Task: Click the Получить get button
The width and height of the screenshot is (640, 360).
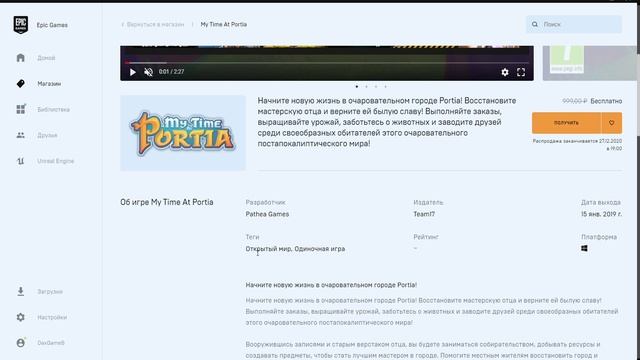Action: [x=566, y=123]
